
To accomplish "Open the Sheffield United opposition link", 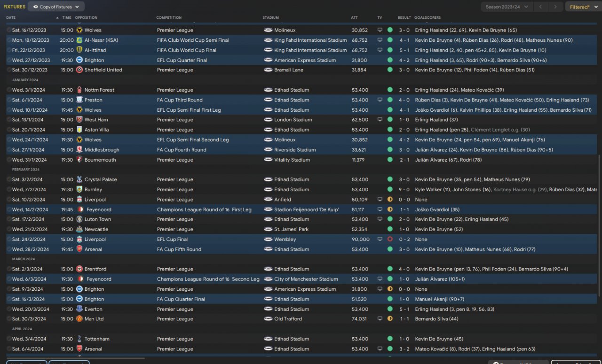I will tap(103, 70).
